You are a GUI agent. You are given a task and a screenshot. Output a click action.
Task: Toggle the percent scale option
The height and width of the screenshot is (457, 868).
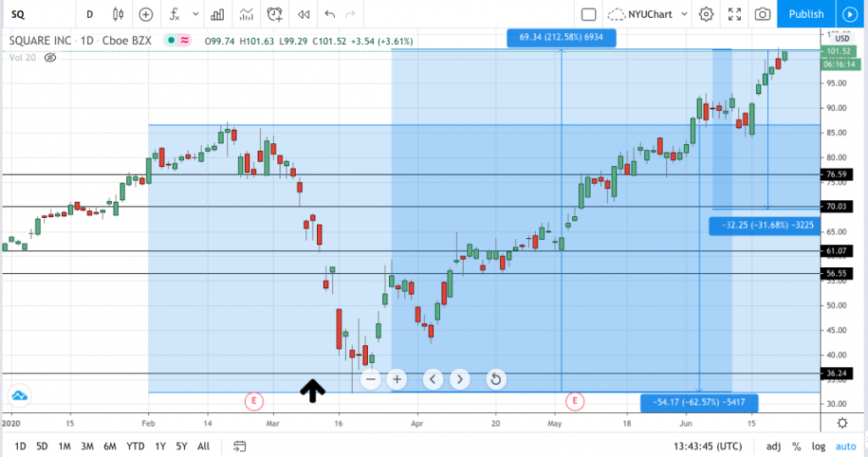[x=797, y=446]
